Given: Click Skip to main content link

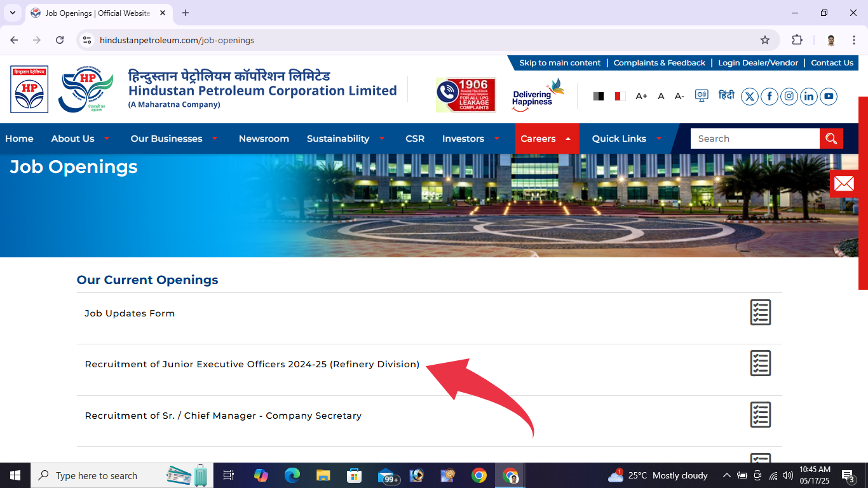Looking at the screenshot, I should coord(560,63).
